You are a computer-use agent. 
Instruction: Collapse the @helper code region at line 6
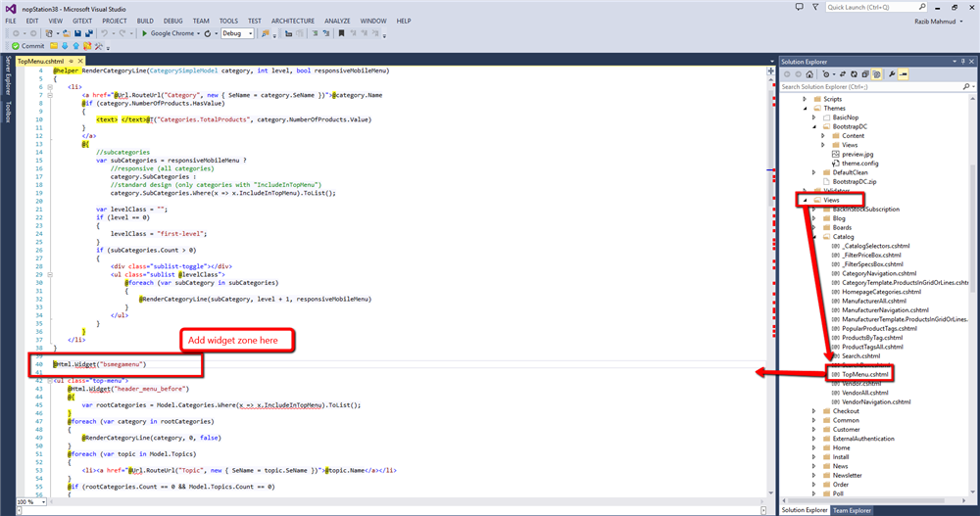(50, 87)
